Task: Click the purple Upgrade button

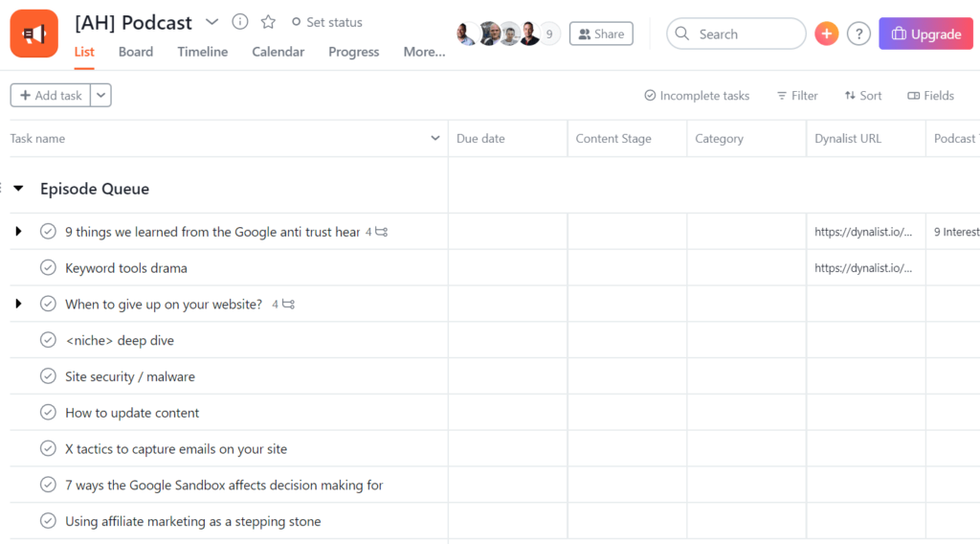Action: coord(925,34)
